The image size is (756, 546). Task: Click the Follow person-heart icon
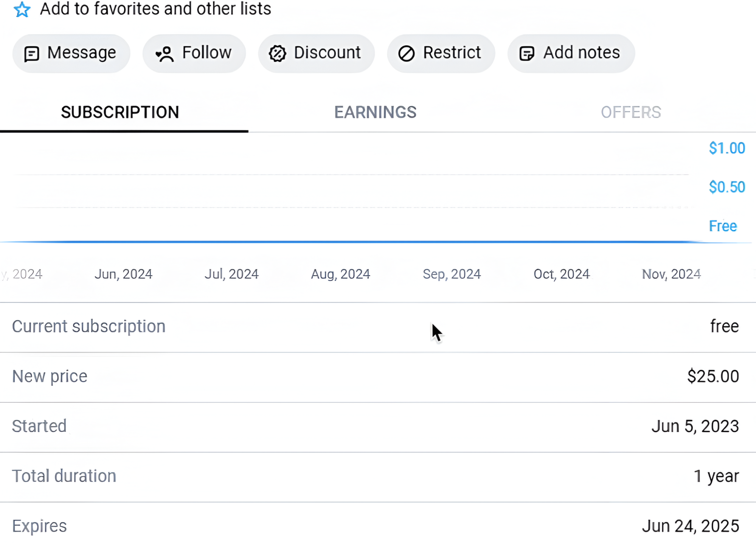(x=165, y=54)
